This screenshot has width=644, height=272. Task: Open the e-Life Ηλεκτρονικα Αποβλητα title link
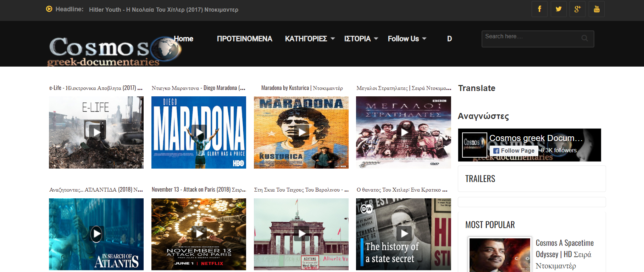[x=96, y=88]
